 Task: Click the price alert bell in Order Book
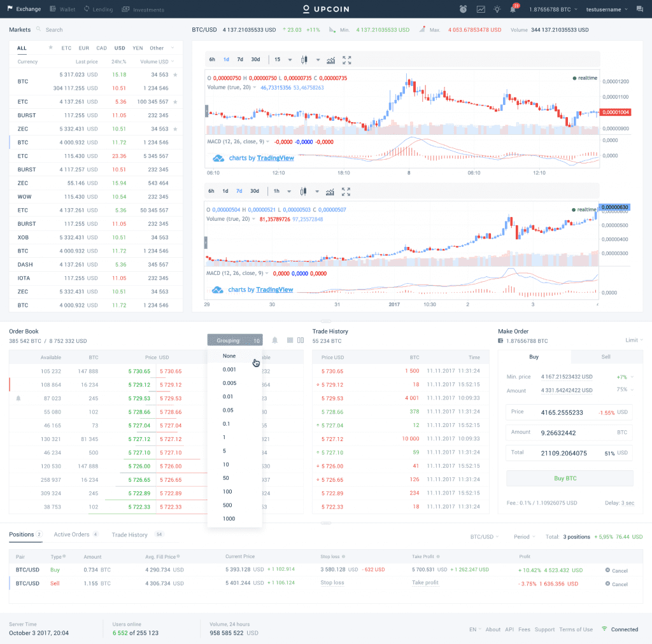pyautogui.click(x=274, y=340)
